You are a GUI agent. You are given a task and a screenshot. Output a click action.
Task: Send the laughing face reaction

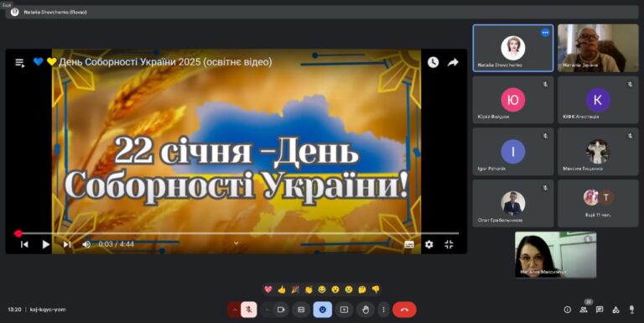[322, 289]
